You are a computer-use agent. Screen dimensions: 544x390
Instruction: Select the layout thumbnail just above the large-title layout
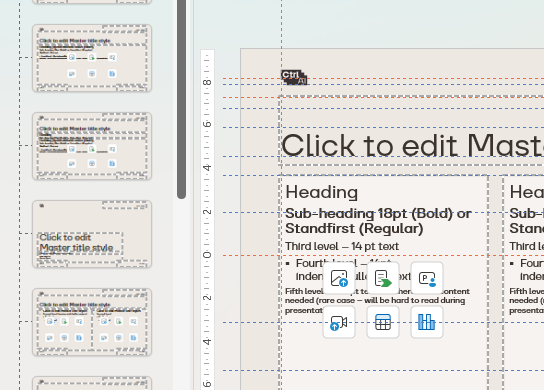click(x=92, y=146)
